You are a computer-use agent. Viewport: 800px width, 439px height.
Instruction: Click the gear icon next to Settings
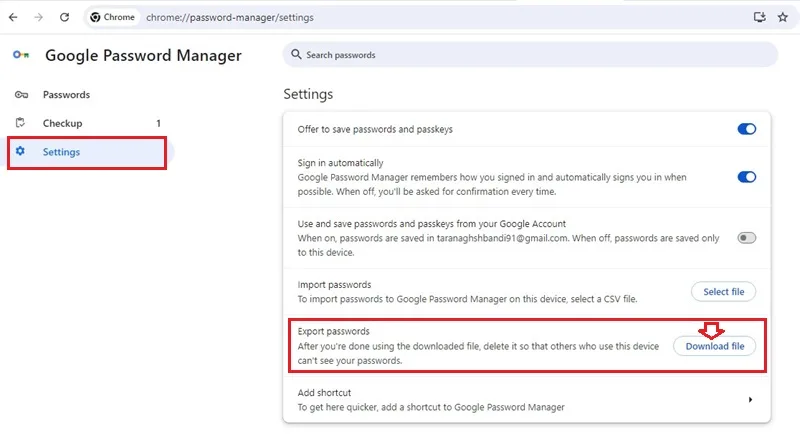pos(20,151)
